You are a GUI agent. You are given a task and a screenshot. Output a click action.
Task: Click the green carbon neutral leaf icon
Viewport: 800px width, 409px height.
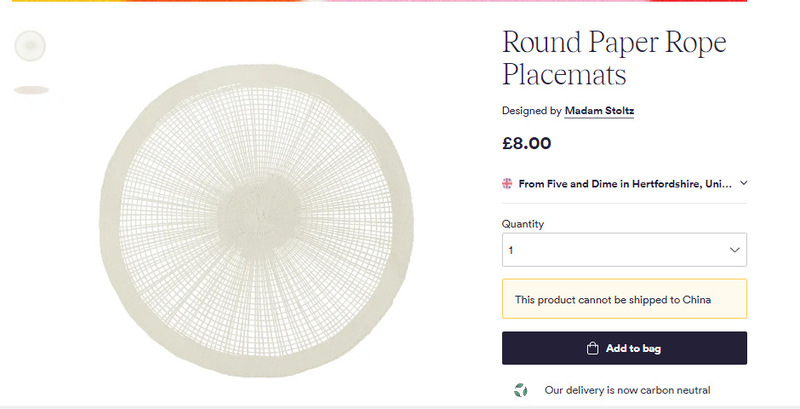[520, 390]
